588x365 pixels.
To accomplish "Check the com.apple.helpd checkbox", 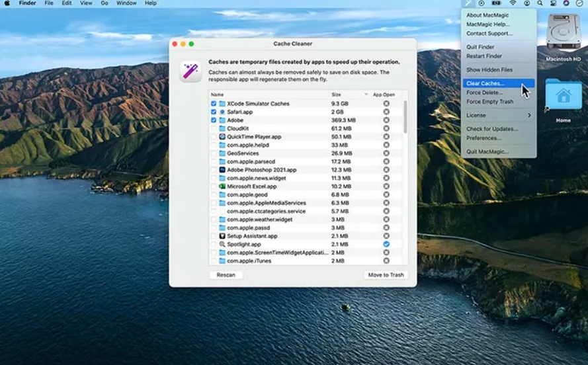I will (x=214, y=145).
